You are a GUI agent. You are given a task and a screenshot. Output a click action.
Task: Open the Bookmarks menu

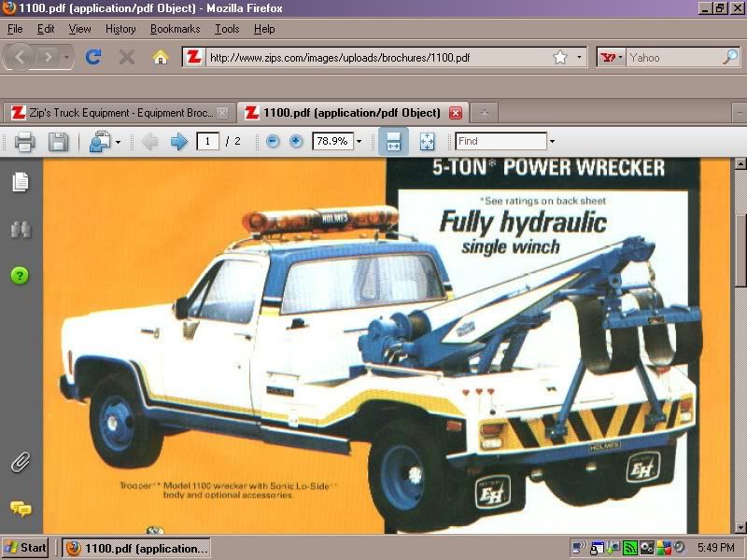[x=175, y=29]
